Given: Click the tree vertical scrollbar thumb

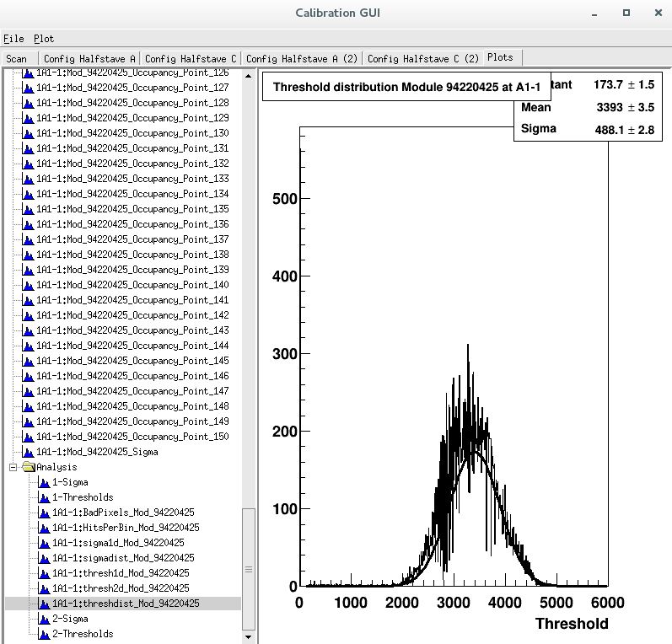Looking at the screenshot, I should 249,570.
